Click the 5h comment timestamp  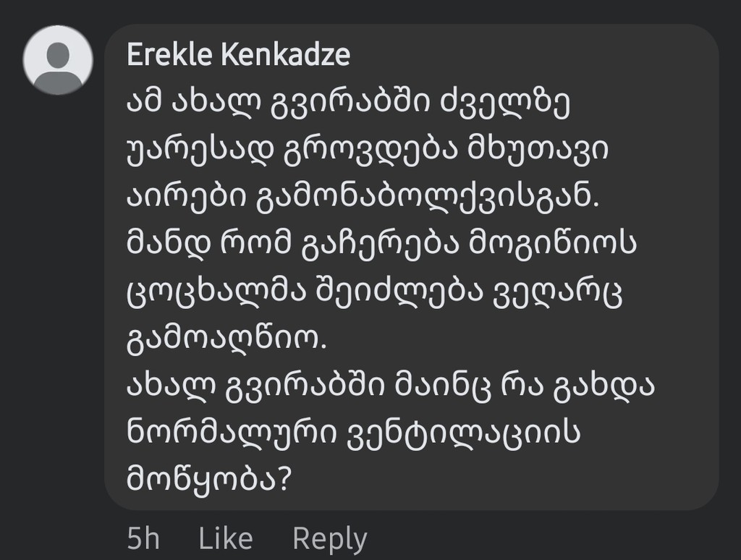(143, 538)
